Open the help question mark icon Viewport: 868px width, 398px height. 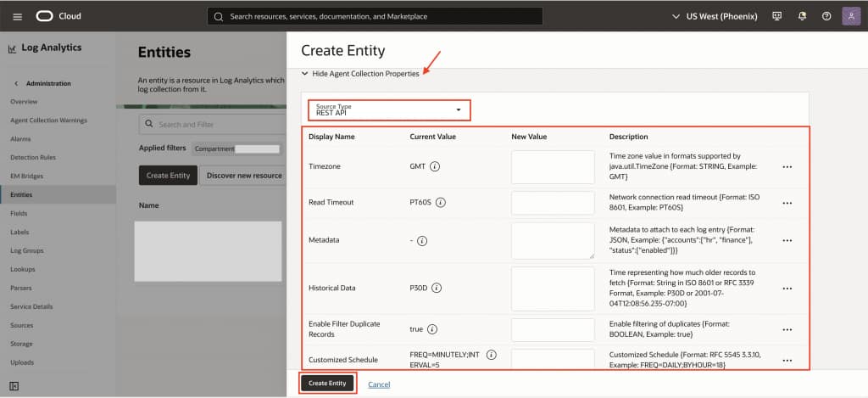pyautogui.click(x=826, y=16)
